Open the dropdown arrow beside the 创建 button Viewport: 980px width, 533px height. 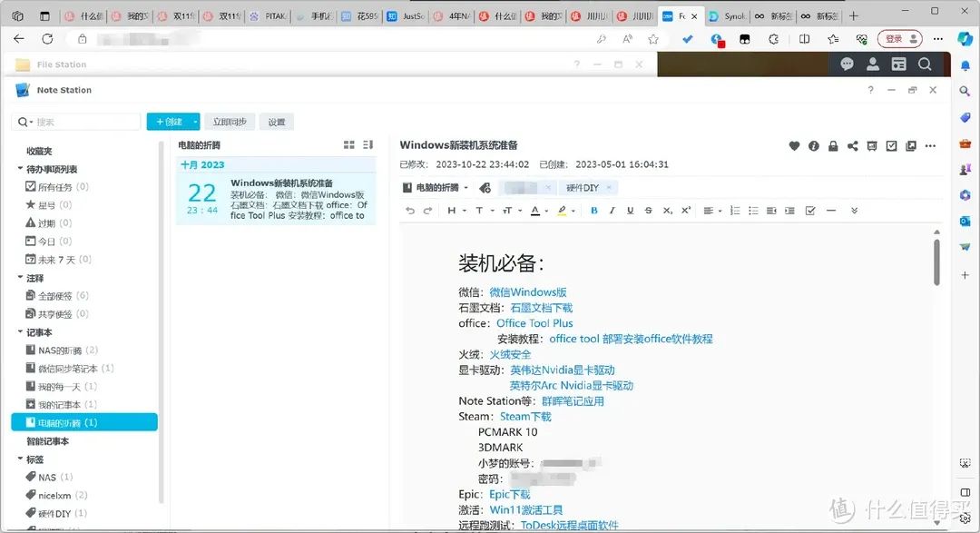(x=195, y=122)
